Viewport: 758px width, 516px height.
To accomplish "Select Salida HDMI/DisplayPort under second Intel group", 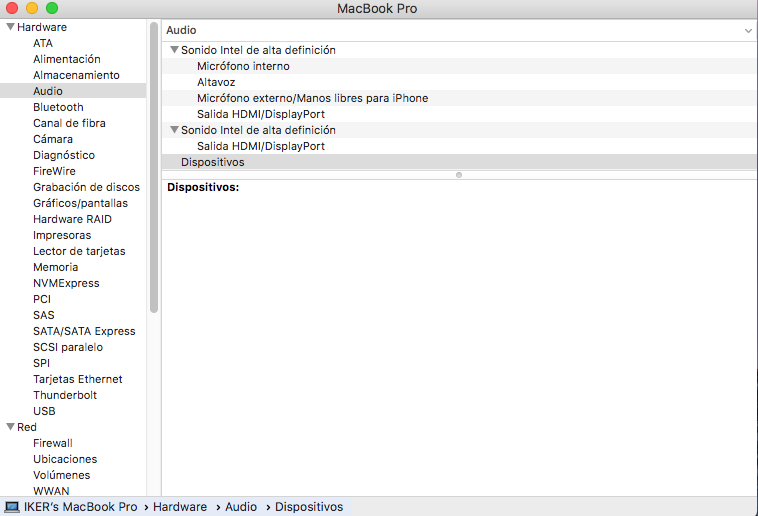I will tap(459, 146).
